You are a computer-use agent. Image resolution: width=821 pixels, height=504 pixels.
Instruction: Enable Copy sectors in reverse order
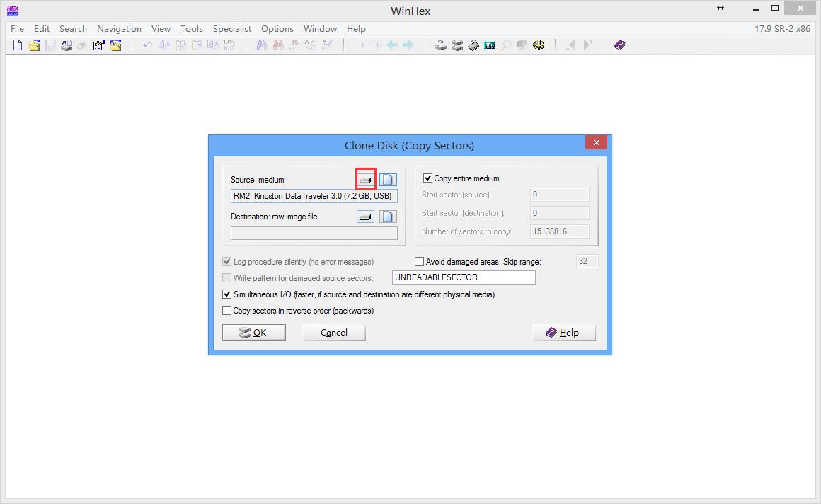pyautogui.click(x=226, y=311)
